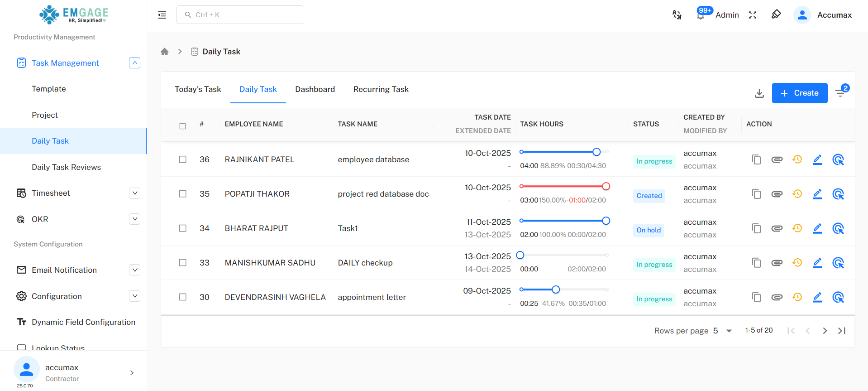Open the Rows per page dropdown

click(x=723, y=331)
